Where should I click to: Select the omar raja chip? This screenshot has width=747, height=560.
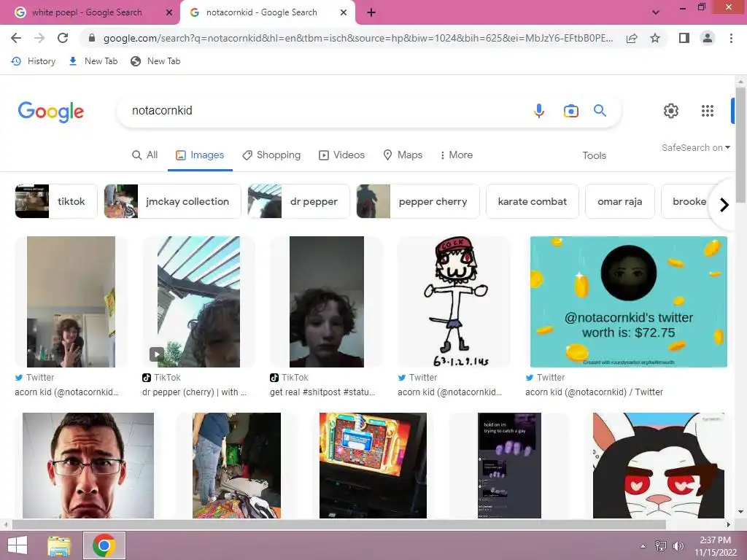tap(620, 201)
